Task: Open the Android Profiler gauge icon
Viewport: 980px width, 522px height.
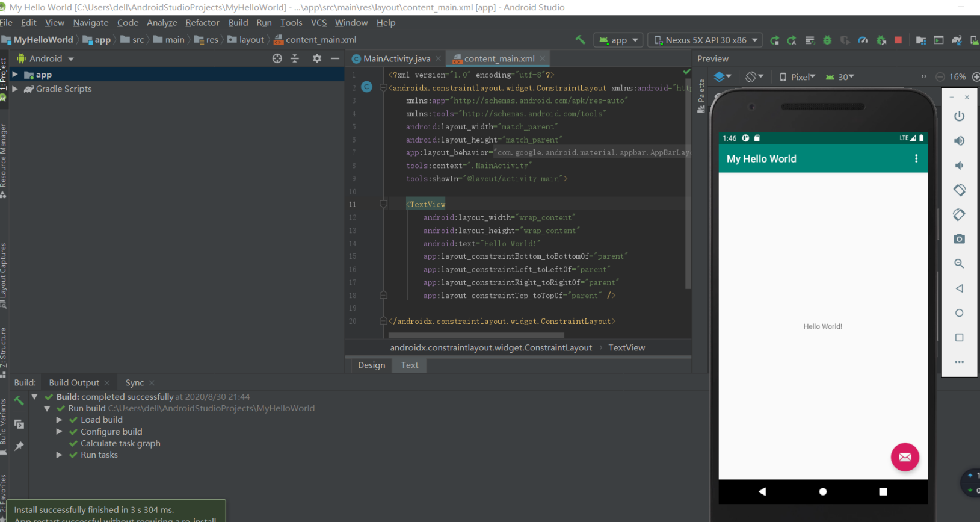Action: 863,40
